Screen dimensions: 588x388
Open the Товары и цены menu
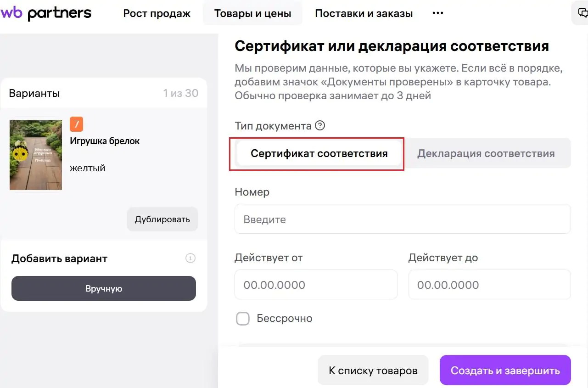pos(252,13)
